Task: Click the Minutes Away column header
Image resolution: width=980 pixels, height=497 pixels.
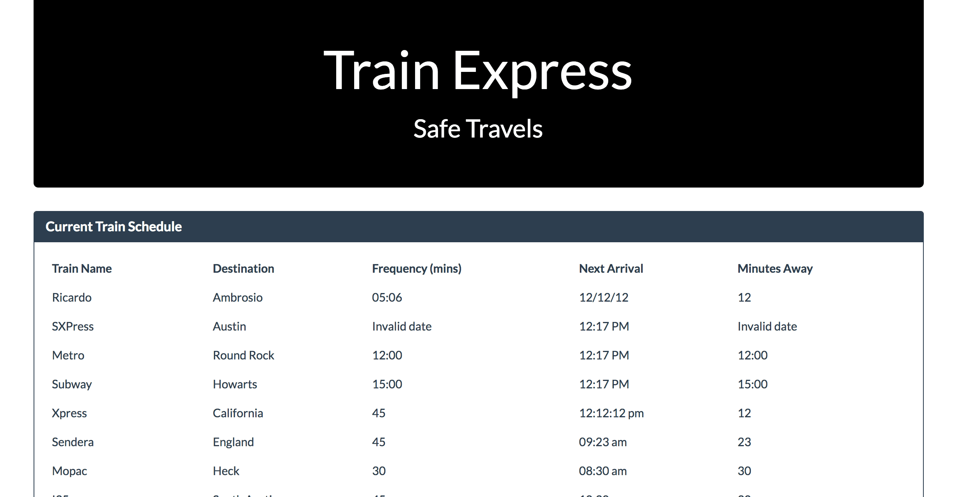Action: click(x=775, y=269)
